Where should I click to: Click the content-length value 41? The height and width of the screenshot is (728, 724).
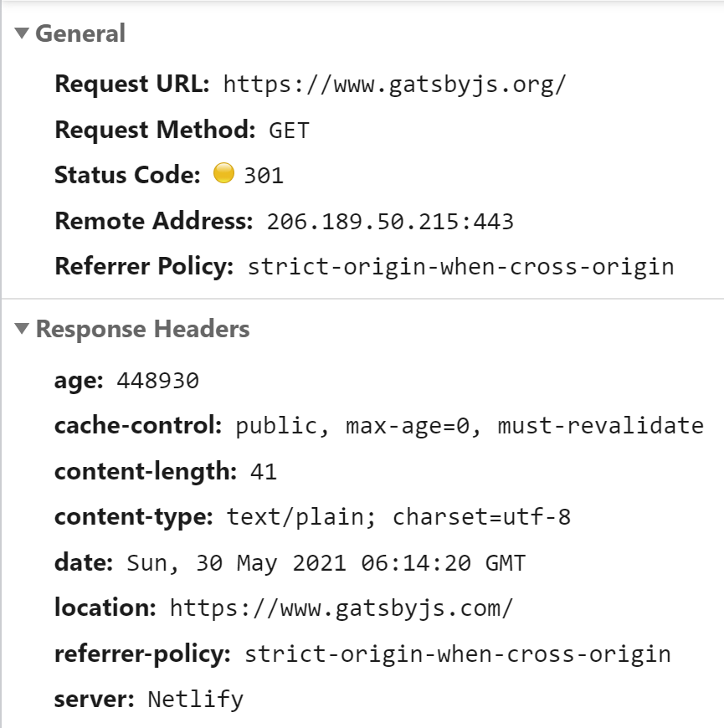point(264,472)
